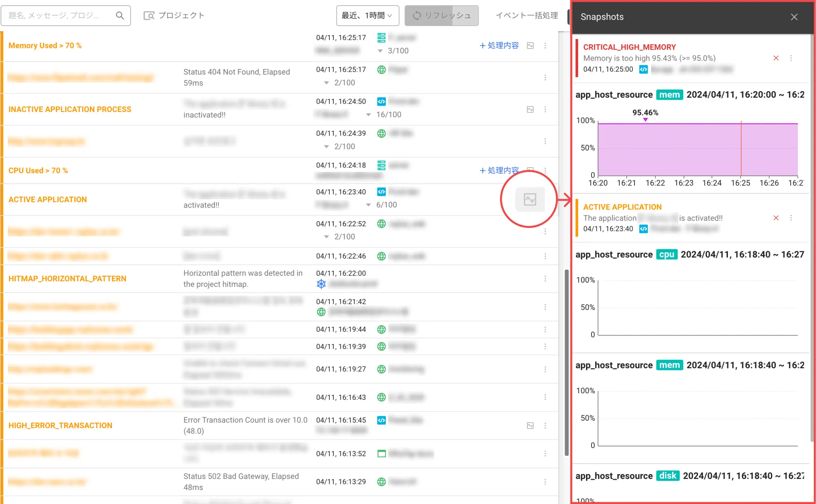
Task: Expand the 3/100 count in Memory Used row
Action: click(x=380, y=51)
